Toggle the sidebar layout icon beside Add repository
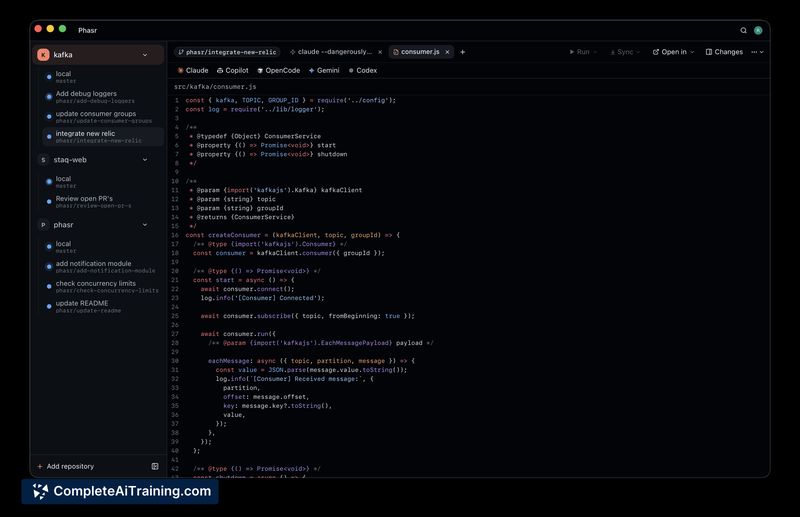Viewport: 800px width, 517px height. coord(155,466)
